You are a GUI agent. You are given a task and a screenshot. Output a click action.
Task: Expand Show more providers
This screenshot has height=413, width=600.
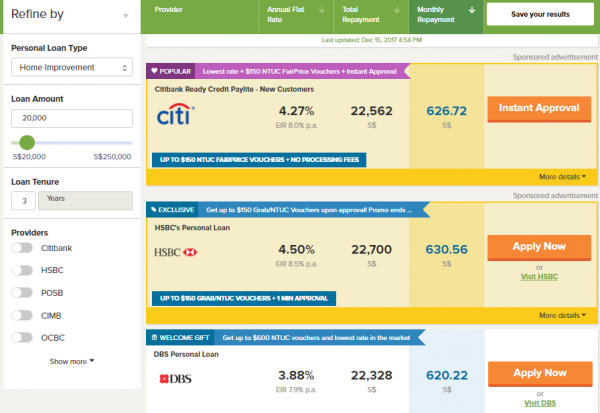pos(72,361)
